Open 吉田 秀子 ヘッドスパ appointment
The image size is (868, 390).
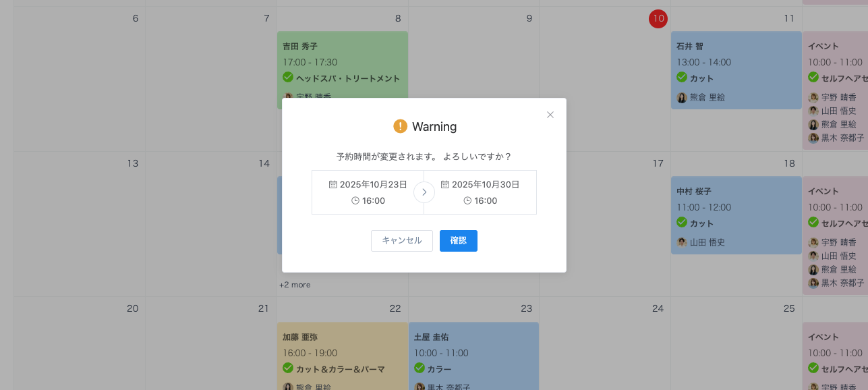pos(342,62)
